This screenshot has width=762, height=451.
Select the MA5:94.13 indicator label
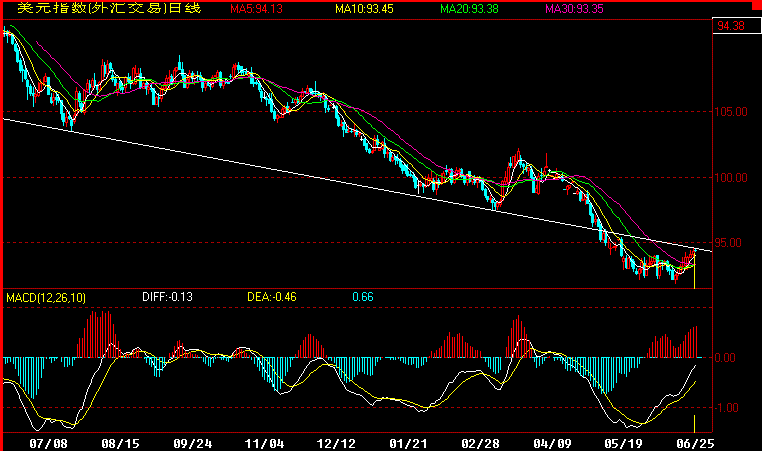[x=256, y=9]
